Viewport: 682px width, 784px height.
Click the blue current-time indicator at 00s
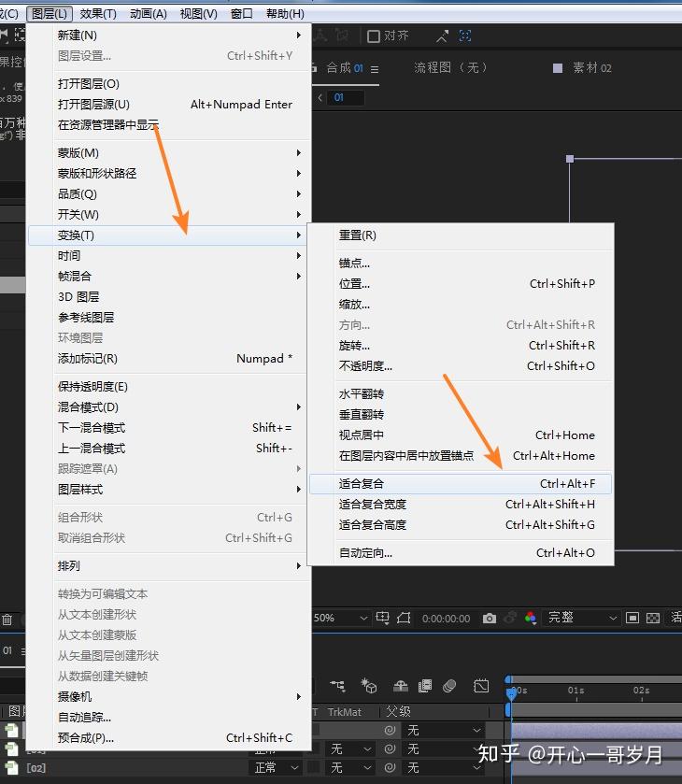pyautogui.click(x=510, y=693)
